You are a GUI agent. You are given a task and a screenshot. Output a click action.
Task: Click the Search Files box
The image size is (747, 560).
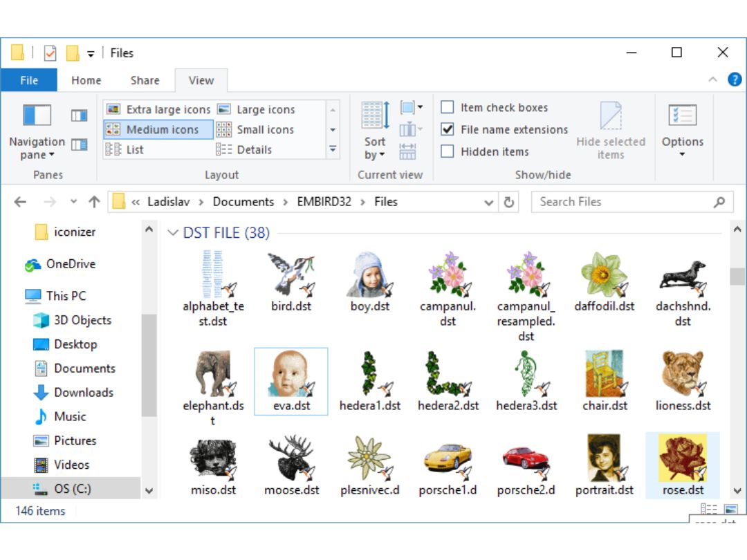tap(631, 202)
